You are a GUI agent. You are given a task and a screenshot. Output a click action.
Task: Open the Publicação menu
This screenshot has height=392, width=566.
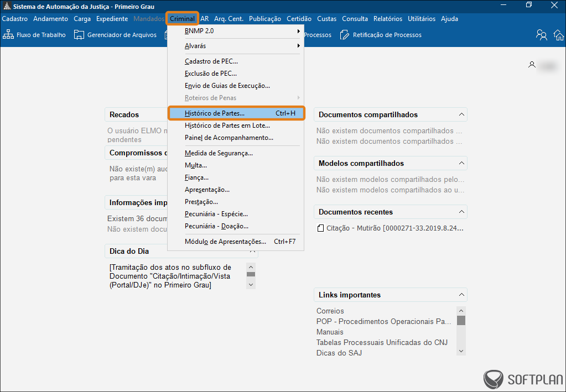point(265,19)
